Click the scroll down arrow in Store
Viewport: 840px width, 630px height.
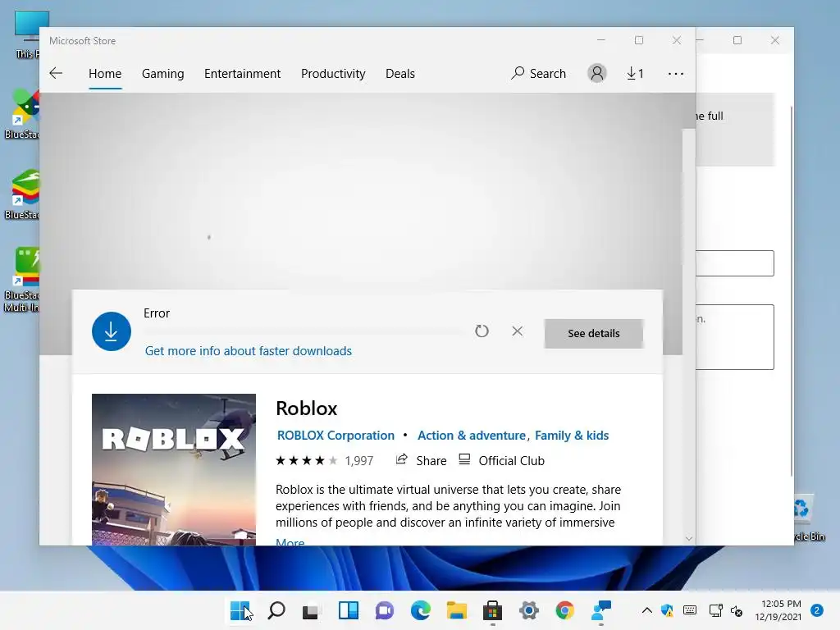(x=689, y=538)
